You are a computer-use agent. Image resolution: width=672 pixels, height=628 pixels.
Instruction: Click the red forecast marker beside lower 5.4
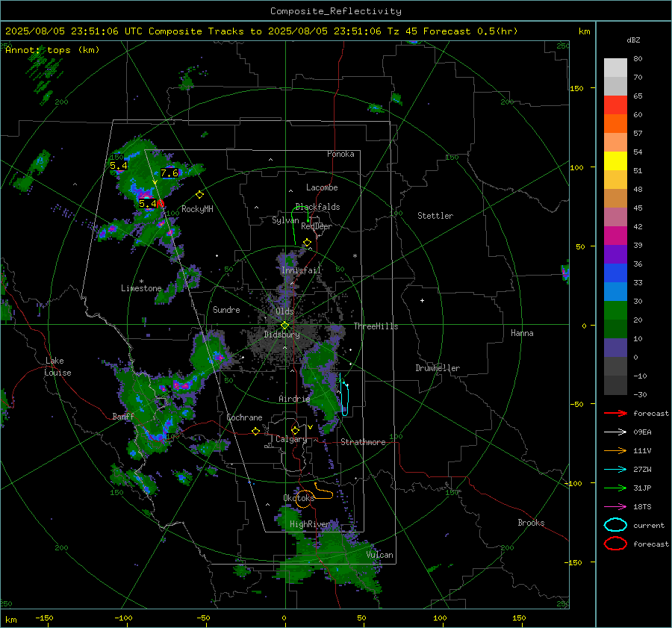(x=161, y=204)
